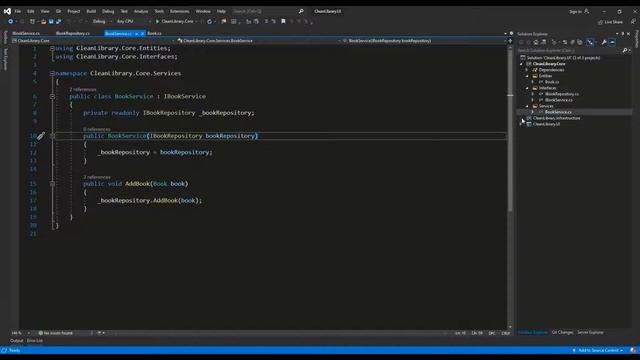Click the search magnifier in the title bar
Screen dimensions: 640x360
pyautogui.click(x=301, y=11)
